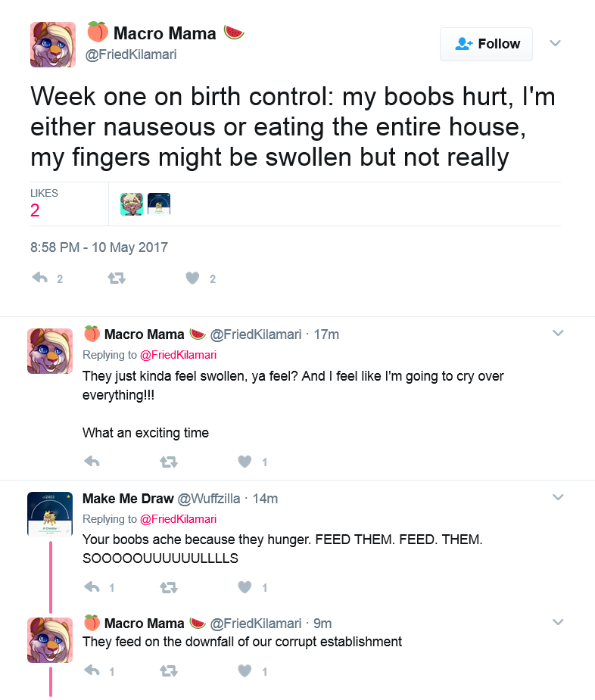Reply to the main birth control tweet
The height and width of the screenshot is (700, 595).
click(40, 278)
